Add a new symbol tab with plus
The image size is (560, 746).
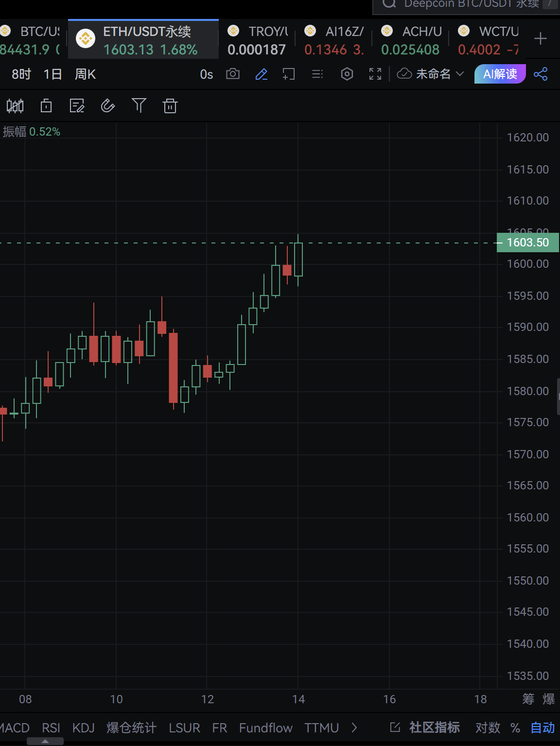(541, 38)
